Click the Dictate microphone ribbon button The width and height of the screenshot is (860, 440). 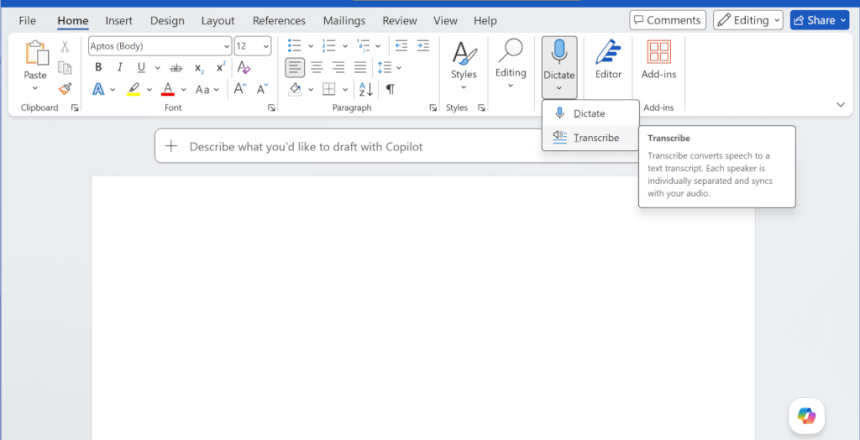tap(559, 67)
